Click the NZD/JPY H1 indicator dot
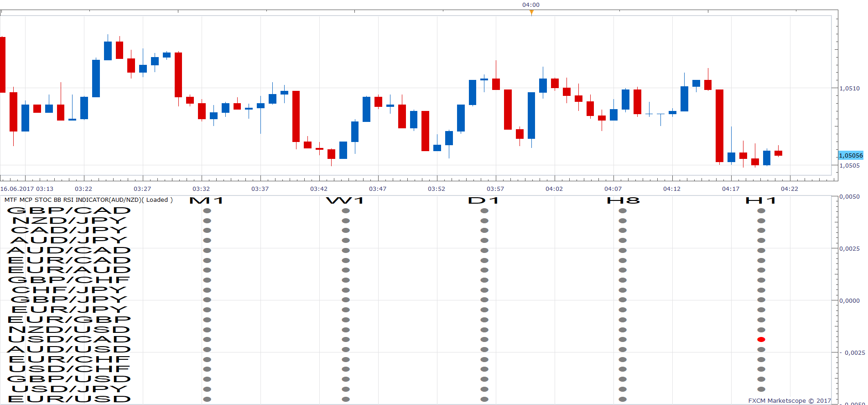Viewport: 868px width, 405px height. [x=761, y=221]
